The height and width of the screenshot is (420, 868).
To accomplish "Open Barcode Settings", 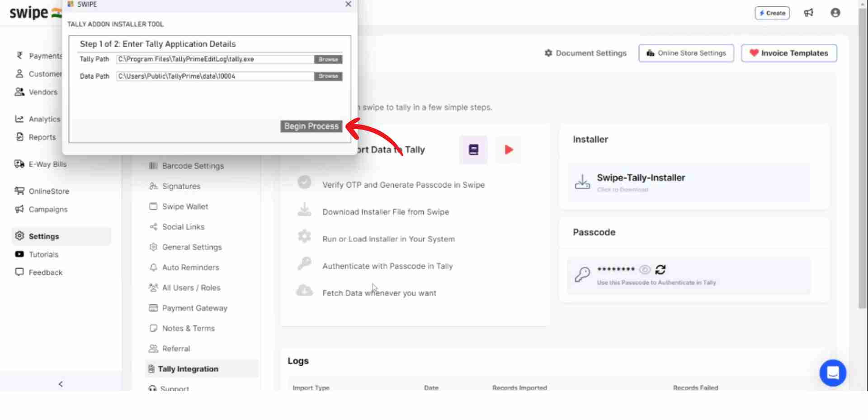I will click(187, 166).
